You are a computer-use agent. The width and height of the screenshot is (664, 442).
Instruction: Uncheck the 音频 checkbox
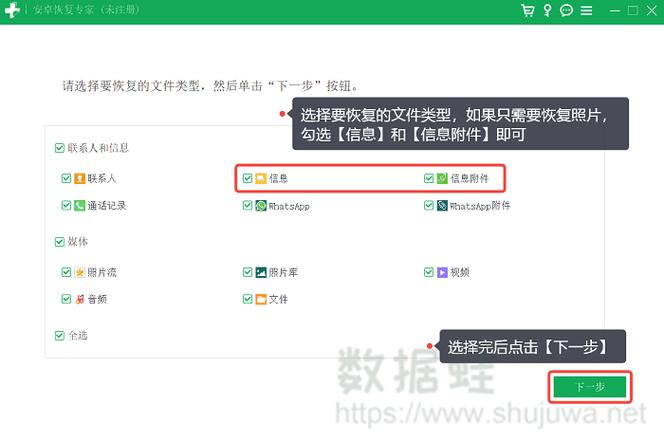coord(66,299)
